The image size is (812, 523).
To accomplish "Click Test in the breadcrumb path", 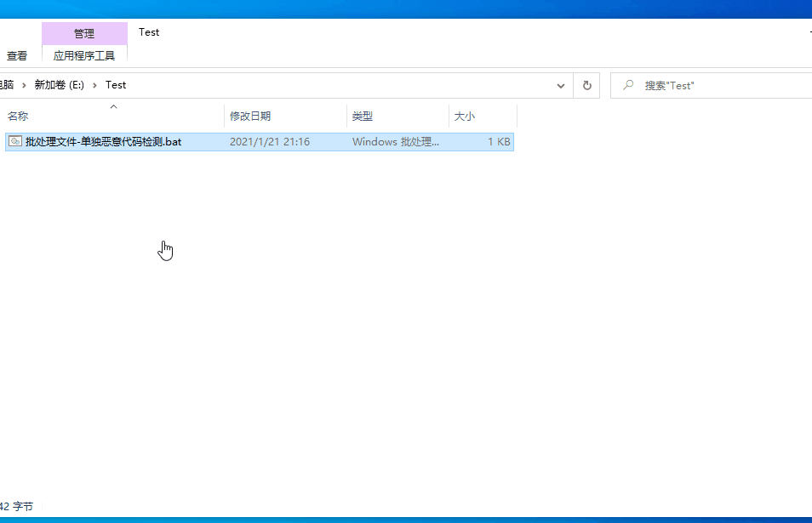I will (115, 84).
